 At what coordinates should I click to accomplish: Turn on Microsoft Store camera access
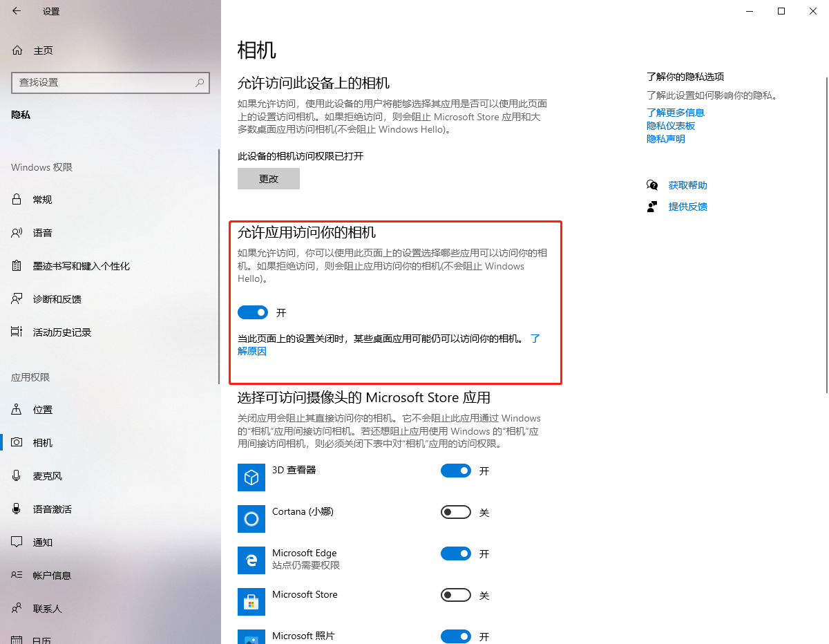pos(455,595)
